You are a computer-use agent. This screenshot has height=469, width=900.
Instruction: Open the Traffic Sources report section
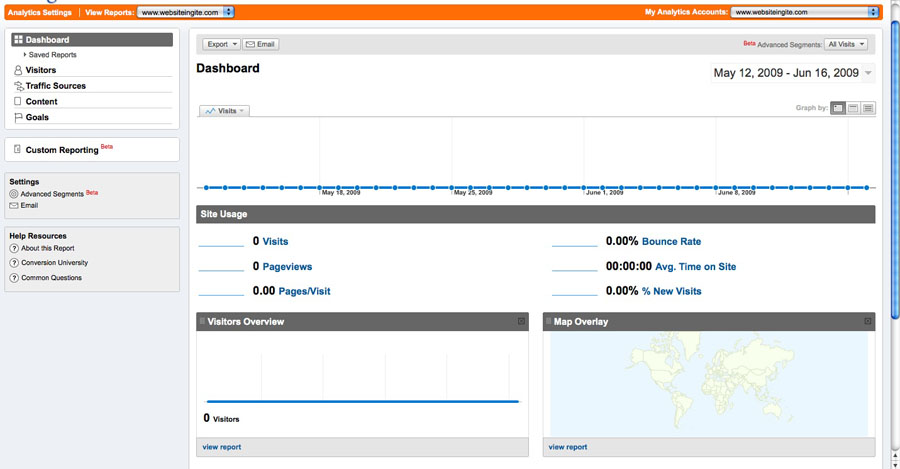pyautogui.click(x=55, y=86)
